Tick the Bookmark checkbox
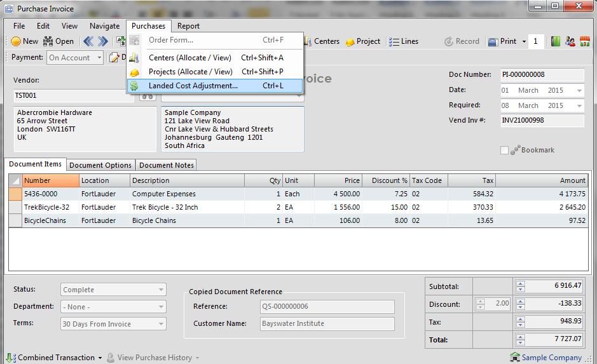 pos(505,151)
